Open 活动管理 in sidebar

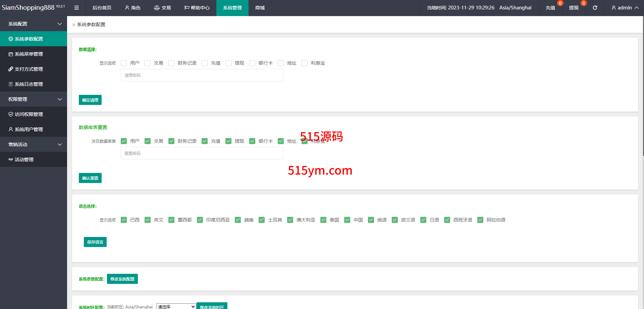24,160
